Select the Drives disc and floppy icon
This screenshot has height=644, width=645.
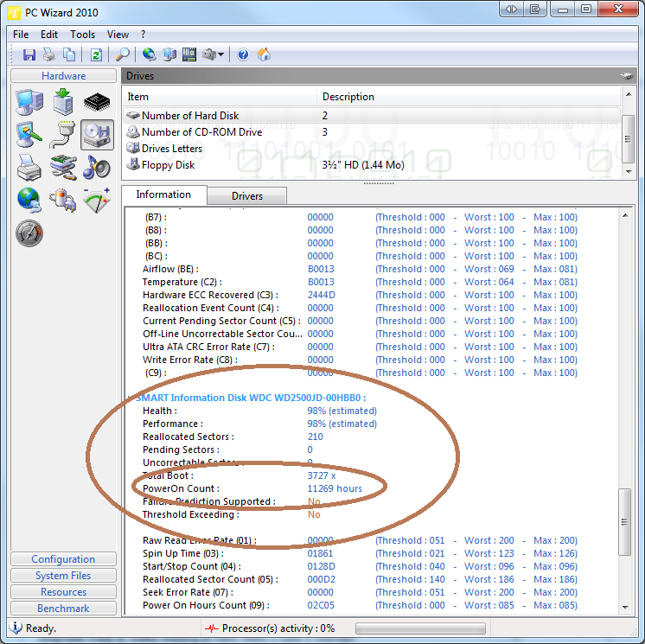(97, 135)
